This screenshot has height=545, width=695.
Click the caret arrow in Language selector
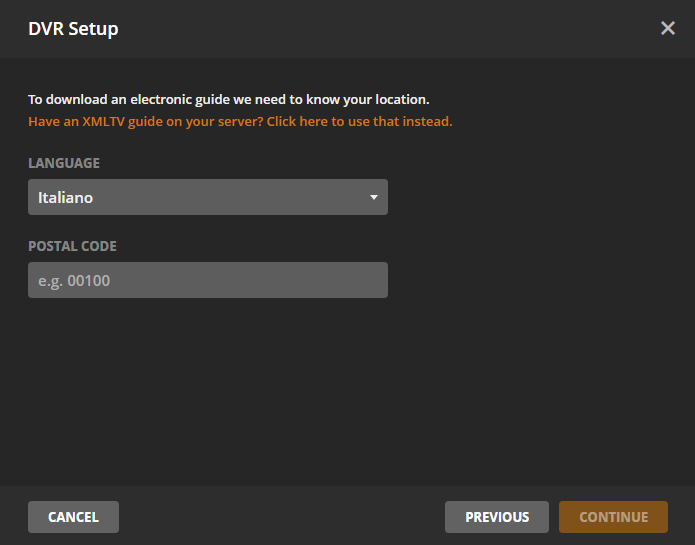pyautogui.click(x=374, y=197)
